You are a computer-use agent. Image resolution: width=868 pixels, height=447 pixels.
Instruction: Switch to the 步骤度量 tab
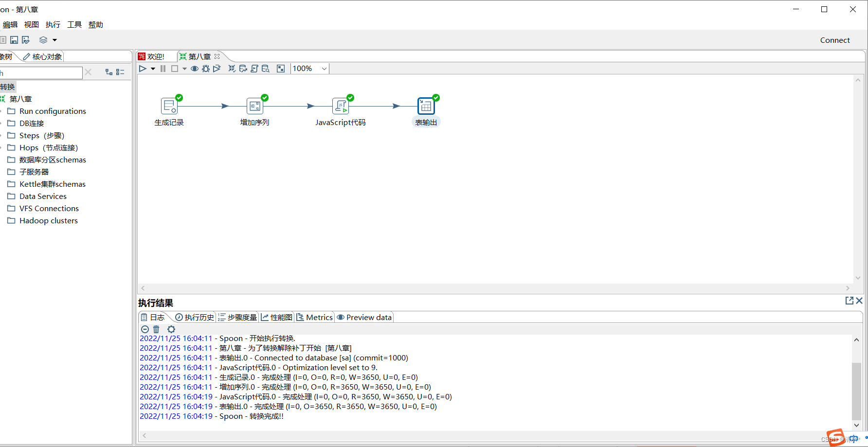click(x=237, y=317)
